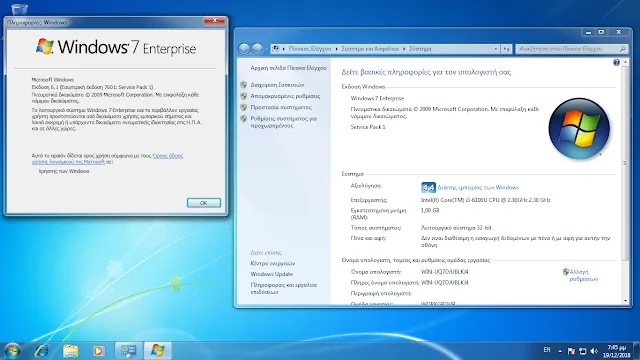Image resolution: width=640 pixels, height=360 pixels.
Task: Click the search magnifier icon
Action: point(623,49)
